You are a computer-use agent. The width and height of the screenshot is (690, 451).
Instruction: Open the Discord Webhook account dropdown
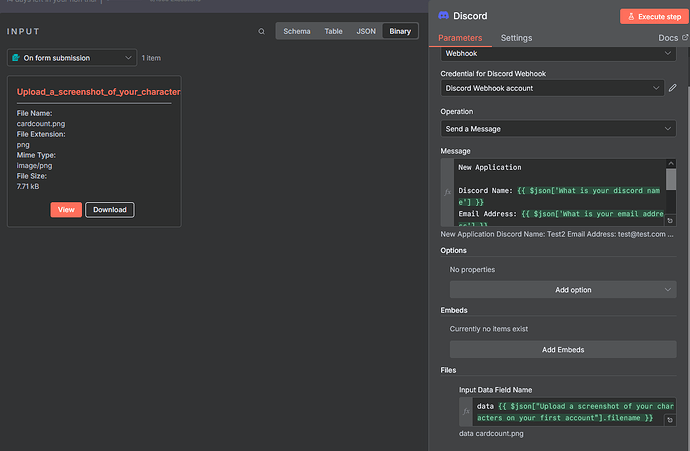(552, 88)
